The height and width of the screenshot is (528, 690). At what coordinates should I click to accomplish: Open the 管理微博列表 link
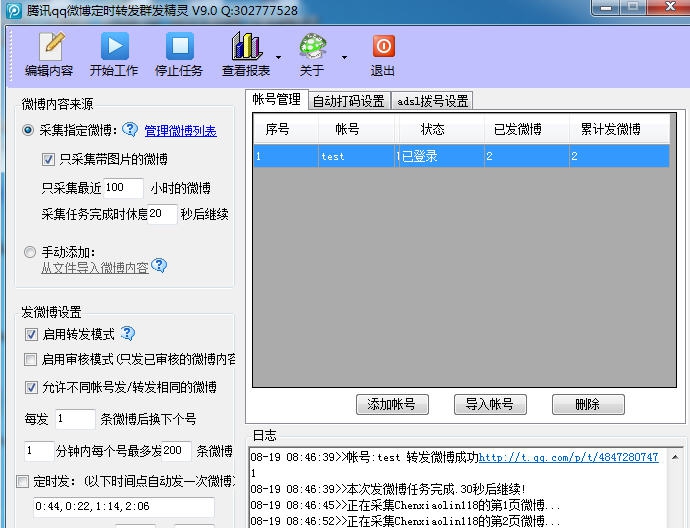[180, 131]
